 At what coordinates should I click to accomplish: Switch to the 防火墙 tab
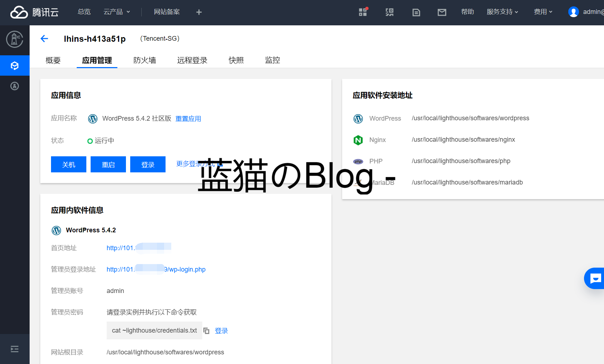pyautogui.click(x=144, y=60)
